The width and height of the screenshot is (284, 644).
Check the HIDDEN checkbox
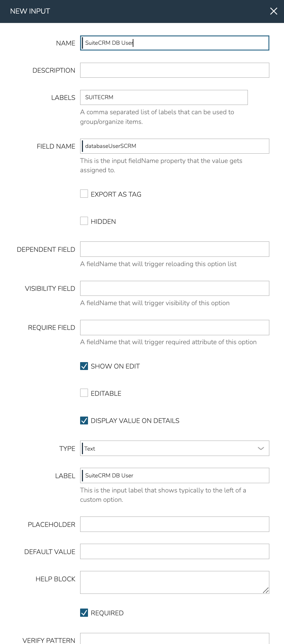(84, 221)
